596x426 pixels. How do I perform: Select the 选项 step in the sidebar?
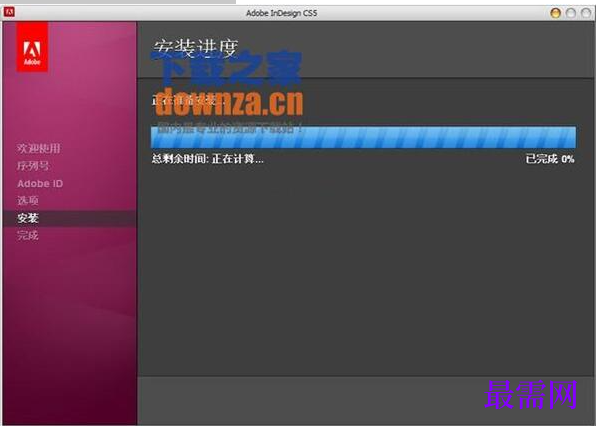(x=28, y=200)
